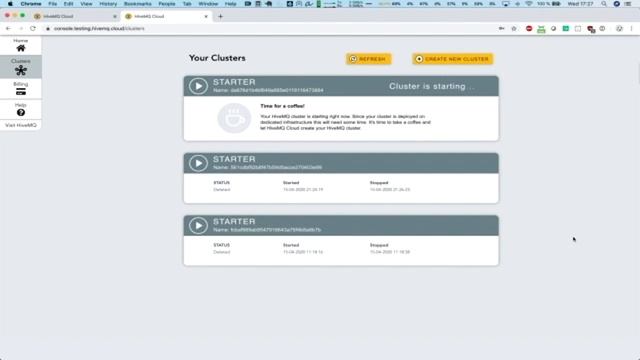Click the Spotlight search icon in menu bar
The image size is (640, 360).
click(604, 4)
